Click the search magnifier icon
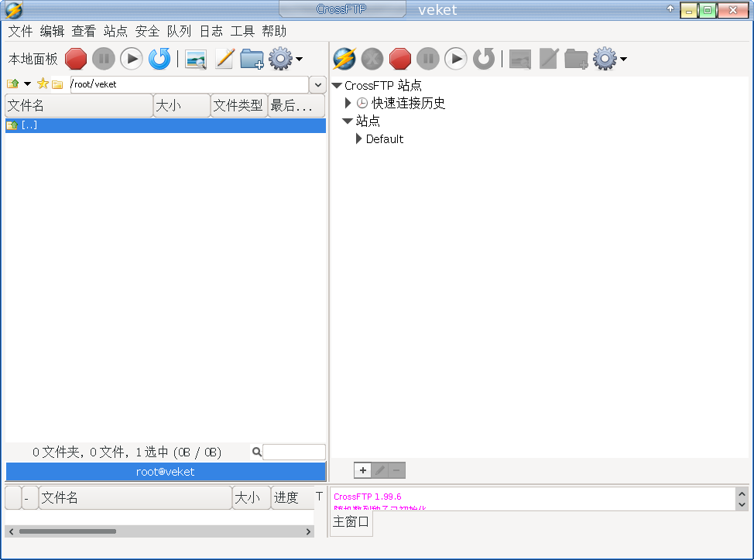Screen dimensions: 754x560 pyautogui.click(x=257, y=452)
